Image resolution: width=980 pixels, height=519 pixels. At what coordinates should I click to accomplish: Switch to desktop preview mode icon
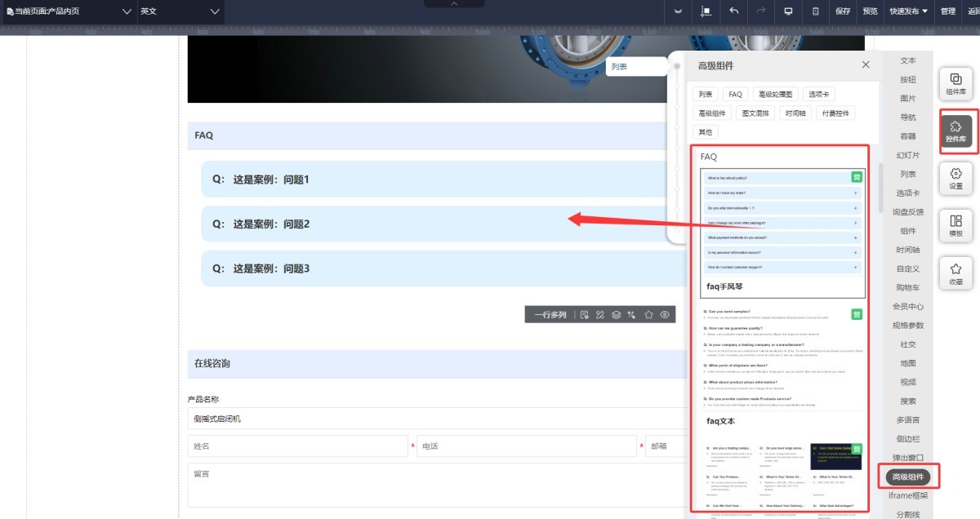point(788,11)
